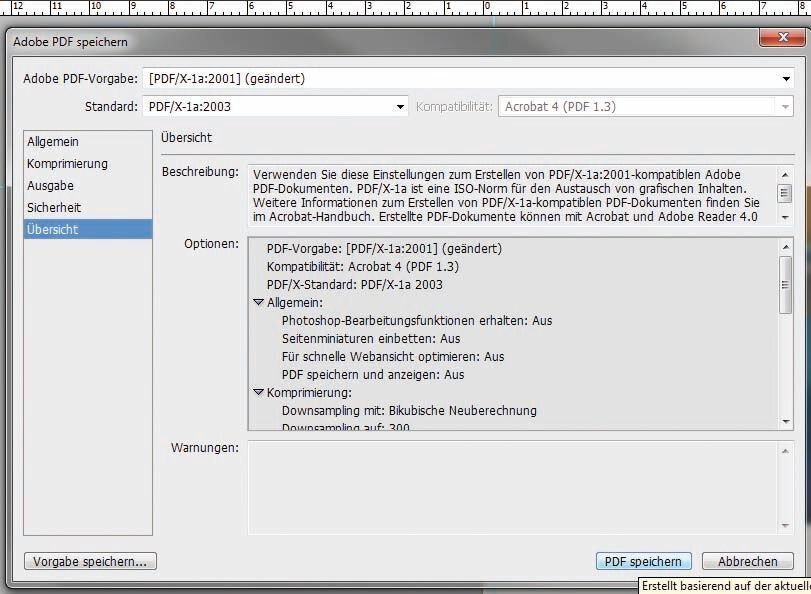Collapse the Komprimierung group in Optionen

[x=258, y=393]
